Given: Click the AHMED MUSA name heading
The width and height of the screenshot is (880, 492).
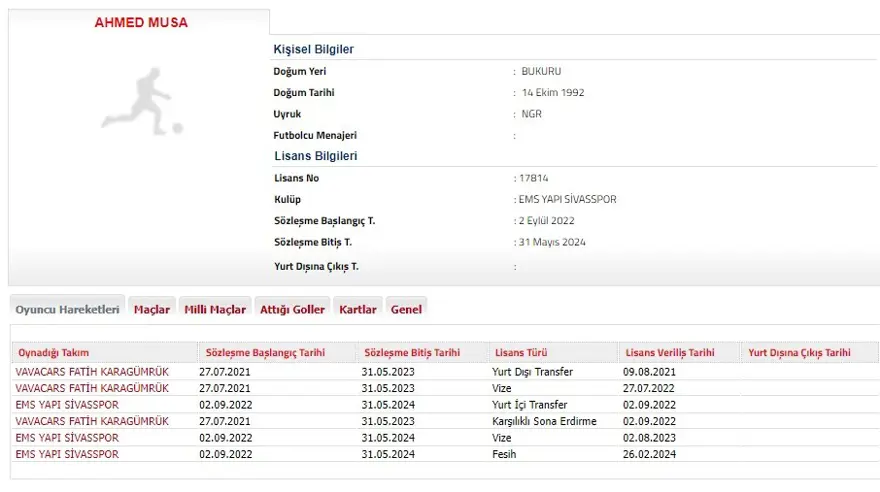Looking at the screenshot, I should 140,23.
